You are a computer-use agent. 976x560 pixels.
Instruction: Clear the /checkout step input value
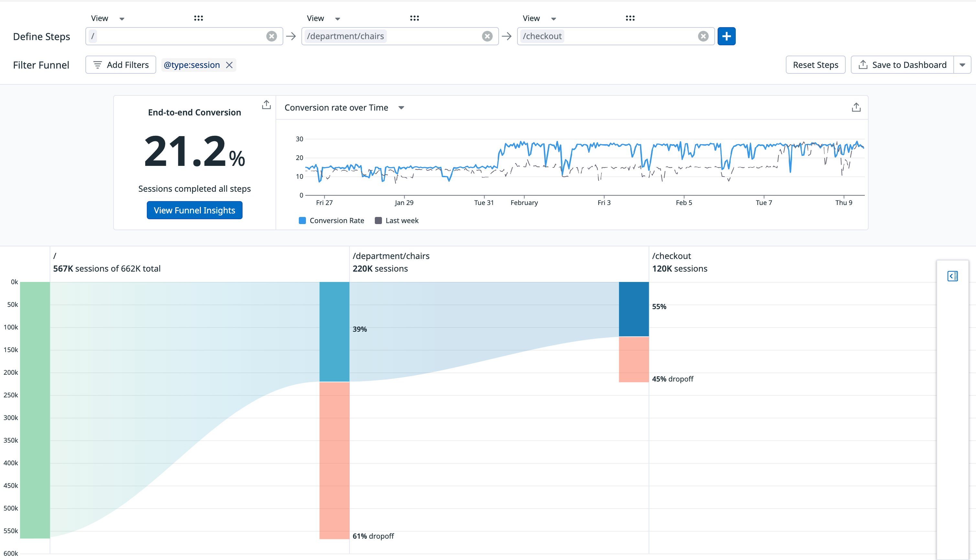click(x=703, y=36)
